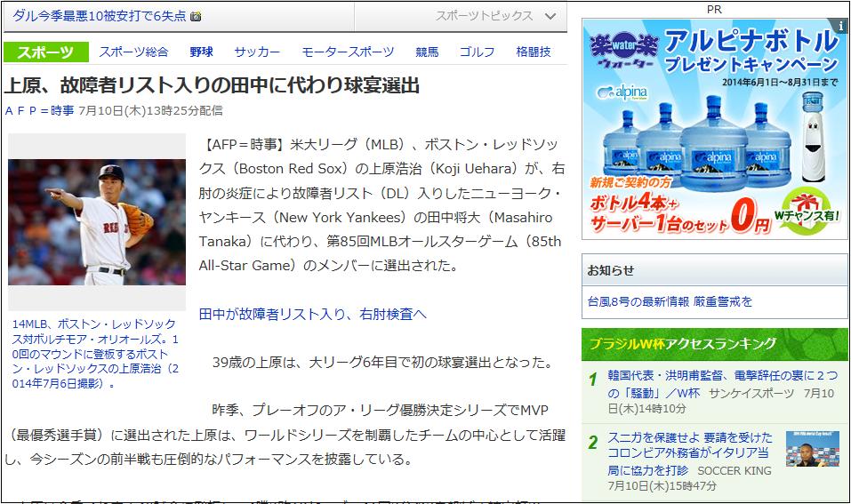Switch to the 競馬 tab
This screenshot has width=851, height=504.
[x=427, y=52]
